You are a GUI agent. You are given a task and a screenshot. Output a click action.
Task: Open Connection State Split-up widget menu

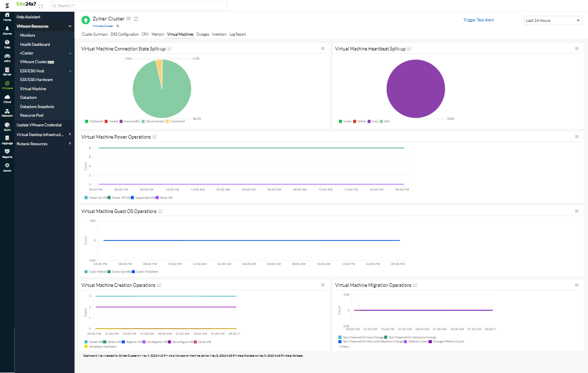click(323, 48)
